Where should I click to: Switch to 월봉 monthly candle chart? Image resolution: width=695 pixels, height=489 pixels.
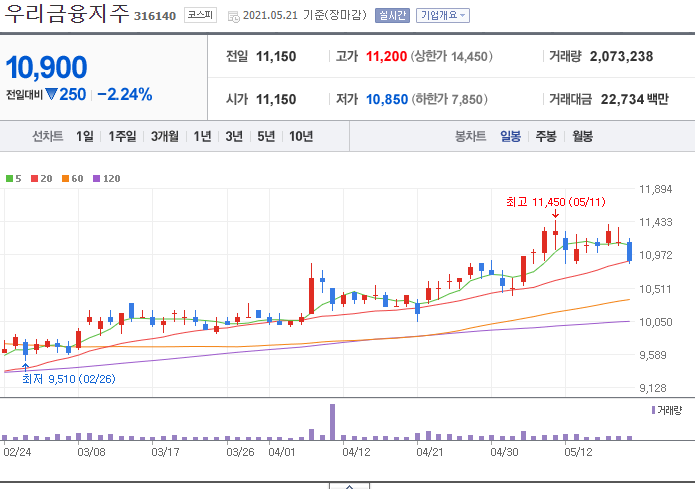(582, 136)
